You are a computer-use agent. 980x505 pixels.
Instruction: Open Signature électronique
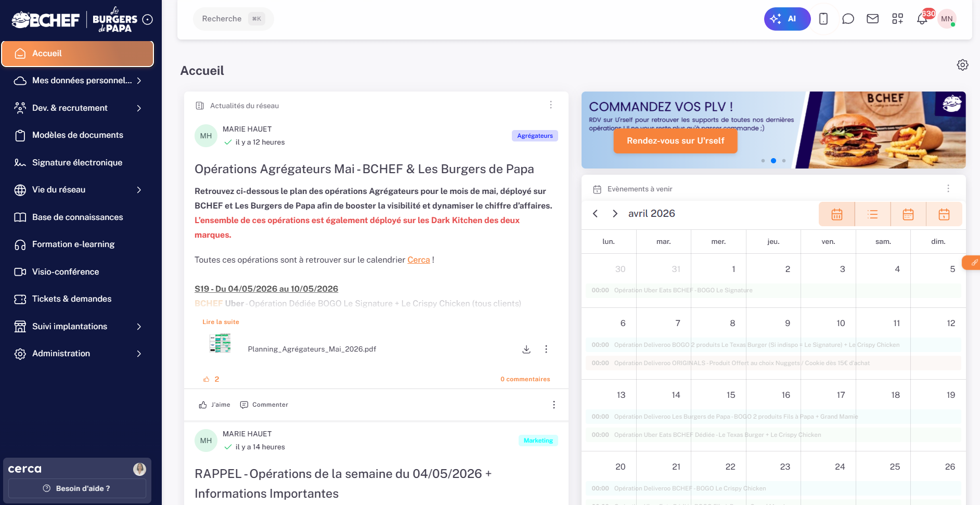tap(78, 163)
